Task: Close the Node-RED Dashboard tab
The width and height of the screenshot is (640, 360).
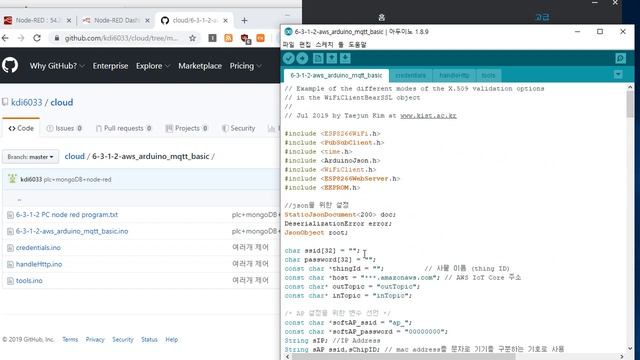Action: click(x=147, y=20)
